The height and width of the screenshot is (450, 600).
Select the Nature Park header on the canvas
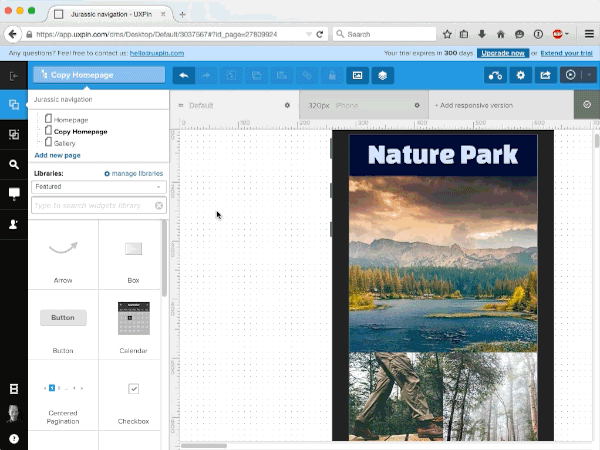pyautogui.click(x=443, y=155)
